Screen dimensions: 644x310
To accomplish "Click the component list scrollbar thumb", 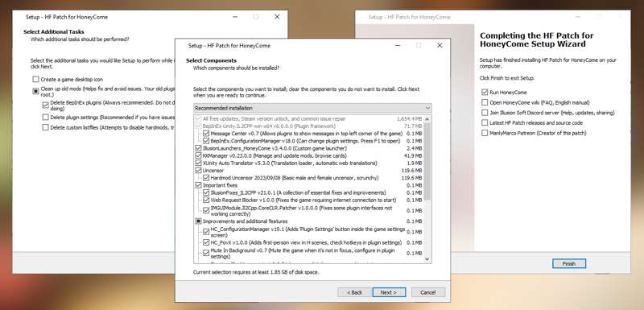I will pos(427,161).
